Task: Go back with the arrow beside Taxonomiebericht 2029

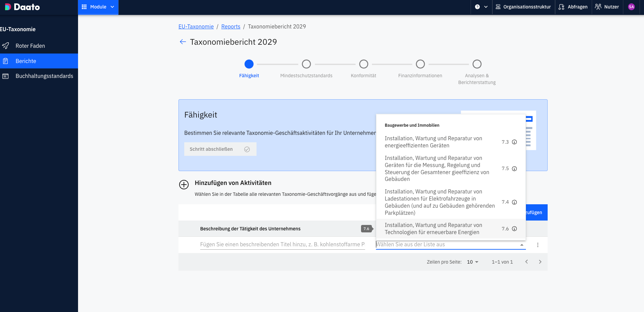Action: [x=183, y=42]
